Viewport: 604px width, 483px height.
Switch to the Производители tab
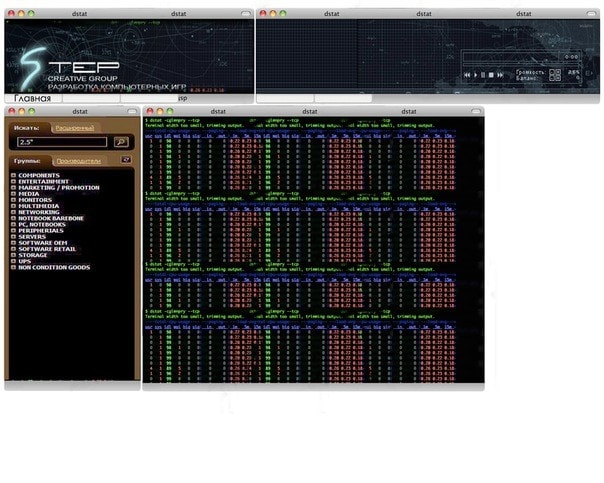(77, 160)
